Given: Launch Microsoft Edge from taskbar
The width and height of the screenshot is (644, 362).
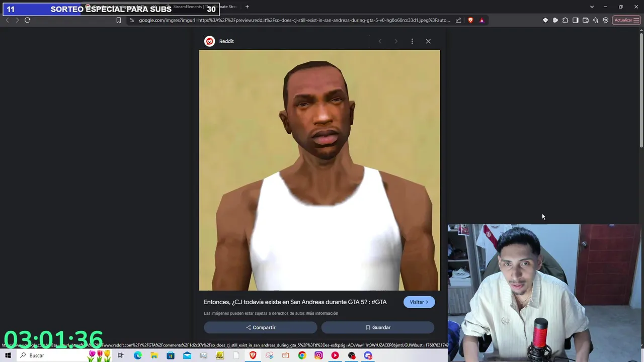Looking at the screenshot, I should [137, 355].
